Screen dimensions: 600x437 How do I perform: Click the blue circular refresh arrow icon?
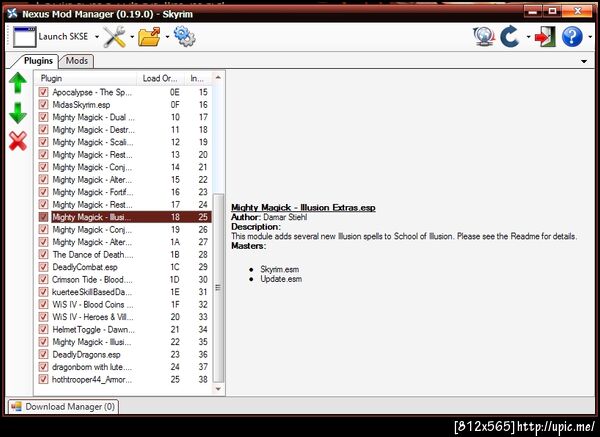[510, 37]
